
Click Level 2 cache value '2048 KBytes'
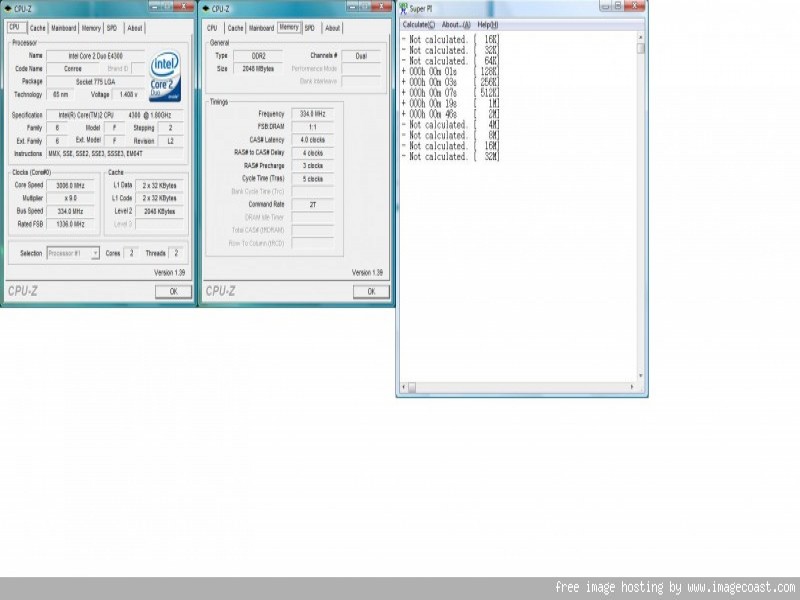coord(160,211)
